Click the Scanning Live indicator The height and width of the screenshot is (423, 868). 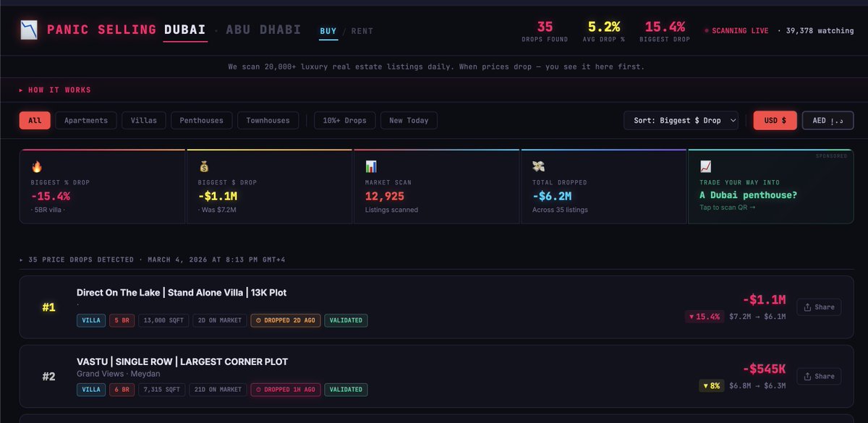coord(736,31)
